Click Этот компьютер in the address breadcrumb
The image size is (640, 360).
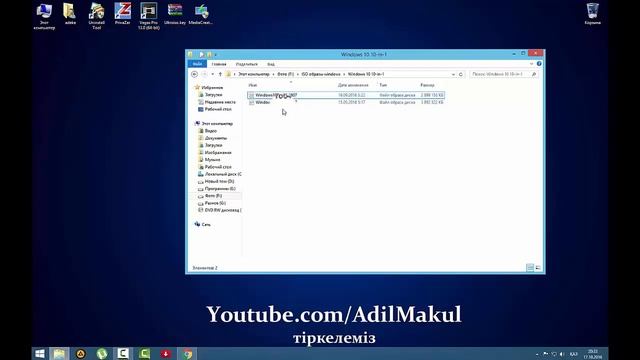click(x=254, y=74)
